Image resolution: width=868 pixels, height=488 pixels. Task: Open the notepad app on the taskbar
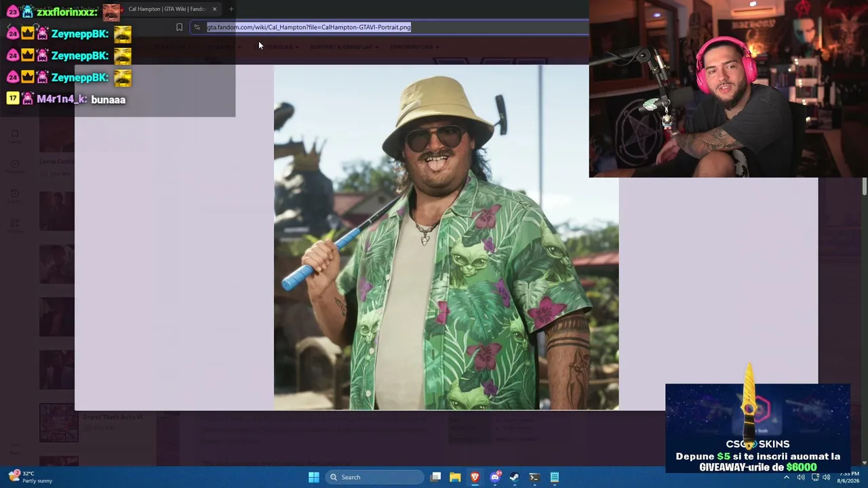pyautogui.click(x=554, y=477)
